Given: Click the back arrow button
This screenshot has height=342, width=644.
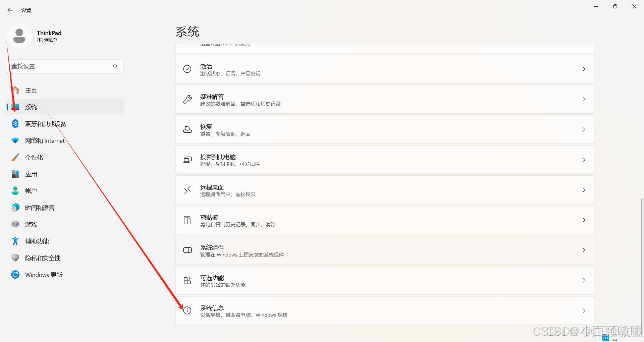Looking at the screenshot, I should tap(10, 10).
